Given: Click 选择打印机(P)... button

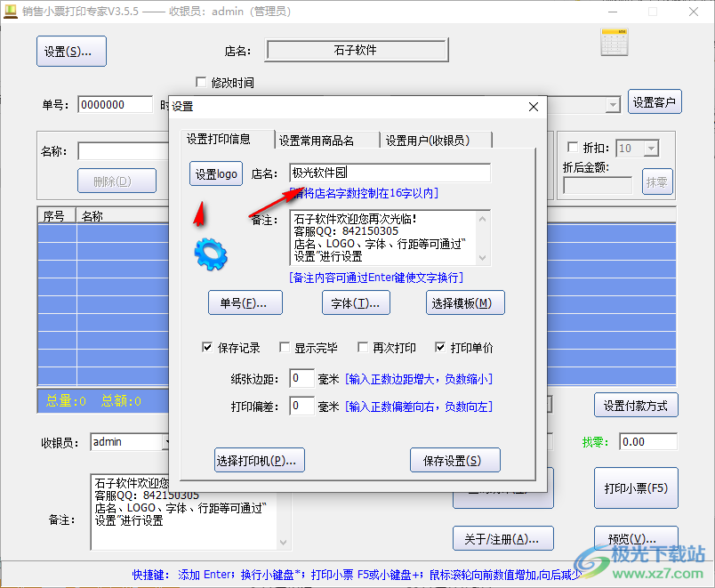Looking at the screenshot, I should [260, 460].
